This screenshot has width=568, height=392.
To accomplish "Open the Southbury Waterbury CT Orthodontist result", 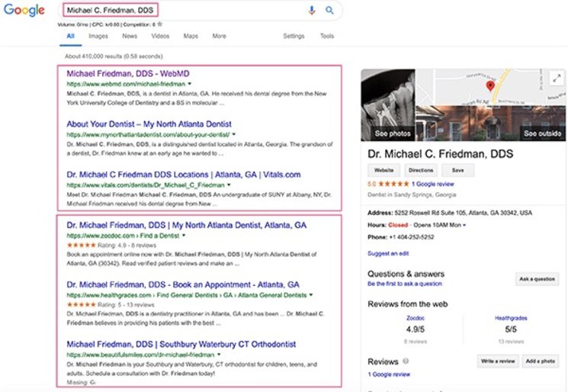I will (x=181, y=344).
